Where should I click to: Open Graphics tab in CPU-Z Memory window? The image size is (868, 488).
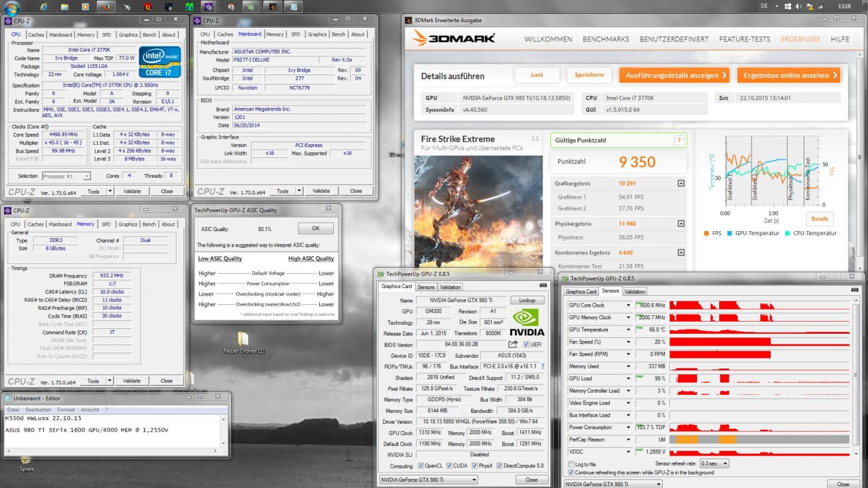(127, 224)
